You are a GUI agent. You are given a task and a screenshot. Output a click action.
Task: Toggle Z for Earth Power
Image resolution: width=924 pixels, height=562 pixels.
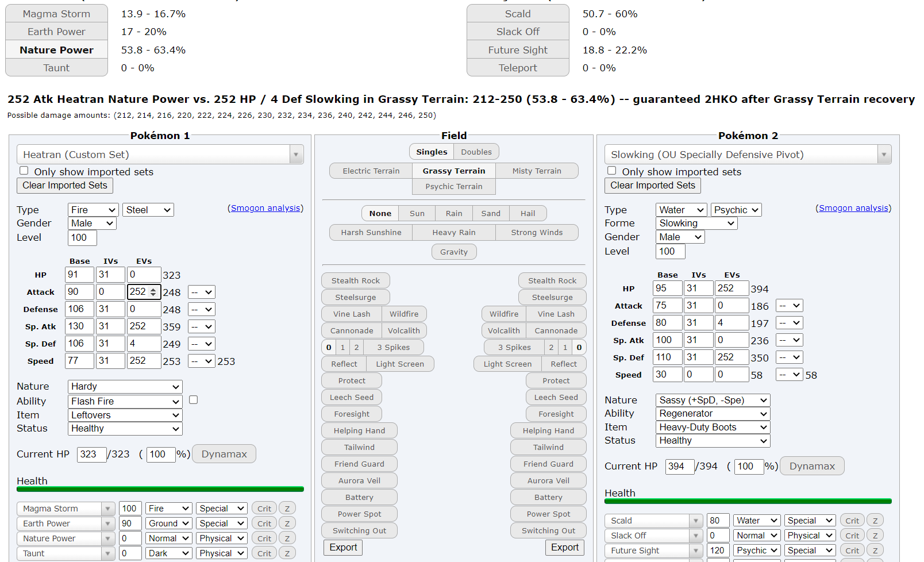(287, 523)
